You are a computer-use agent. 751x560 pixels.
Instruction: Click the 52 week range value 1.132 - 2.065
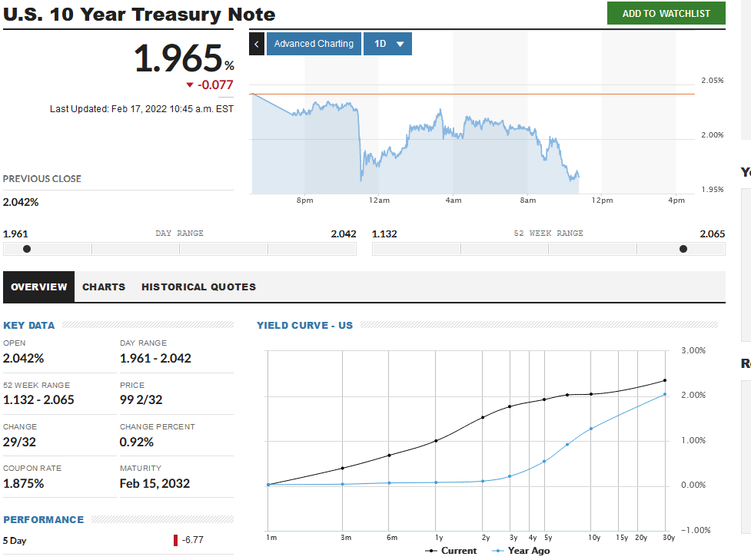point(38,399)
